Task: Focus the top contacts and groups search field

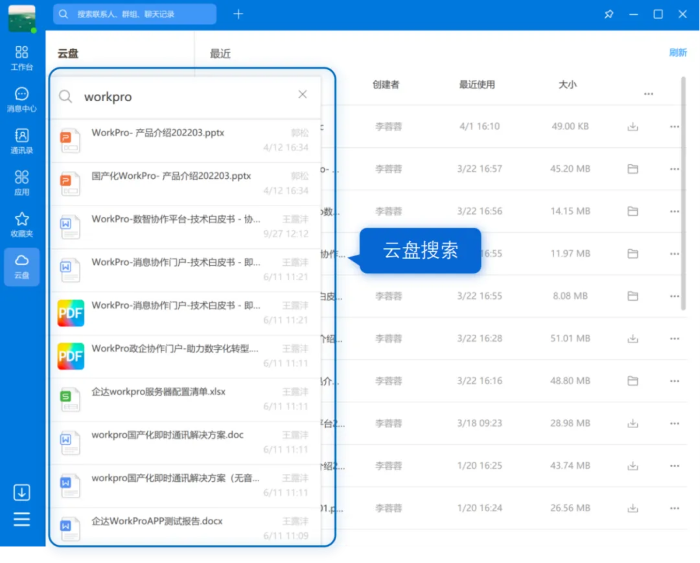Action: [x=135, y=14]
